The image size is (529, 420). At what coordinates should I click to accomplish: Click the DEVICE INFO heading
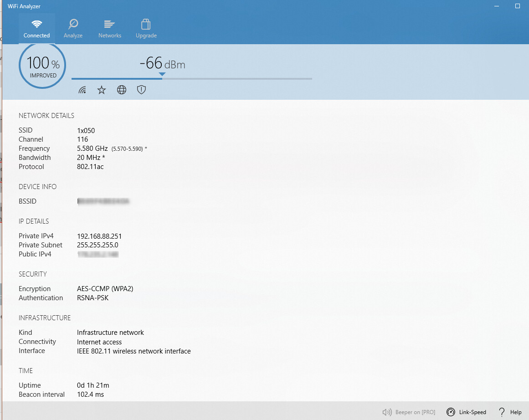(37, 187)
